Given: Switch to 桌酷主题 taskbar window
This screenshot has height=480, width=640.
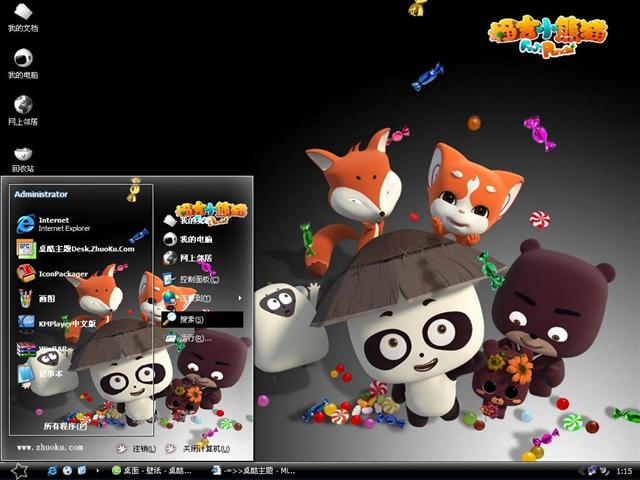Looking at the screenshot, I should coord(254,471).
